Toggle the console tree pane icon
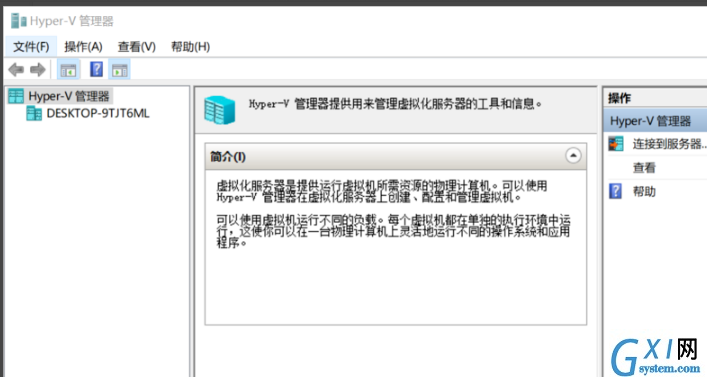 tap(69, 70)
